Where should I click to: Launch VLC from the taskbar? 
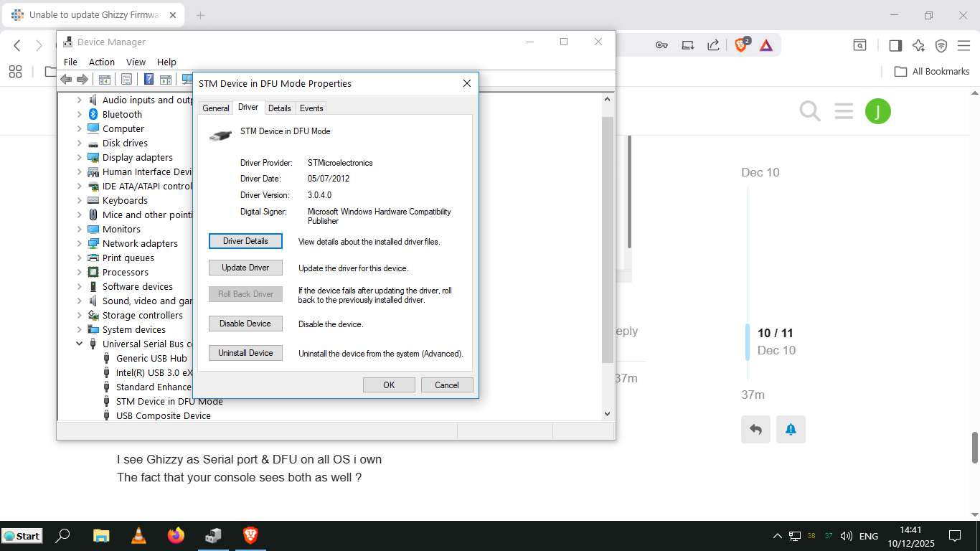point(139,535)
